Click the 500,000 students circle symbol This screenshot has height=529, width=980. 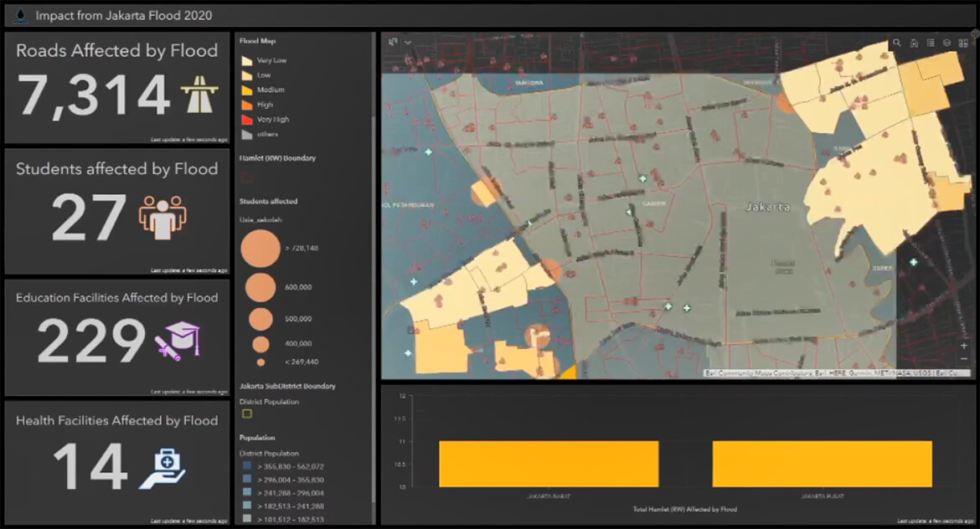coord(260,319)
